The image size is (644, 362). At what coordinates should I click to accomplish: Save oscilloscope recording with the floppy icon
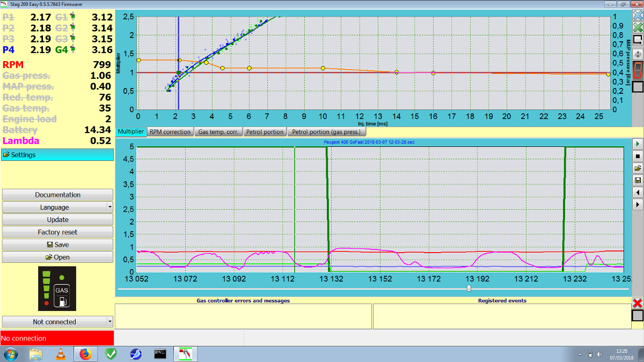[638, 181]
